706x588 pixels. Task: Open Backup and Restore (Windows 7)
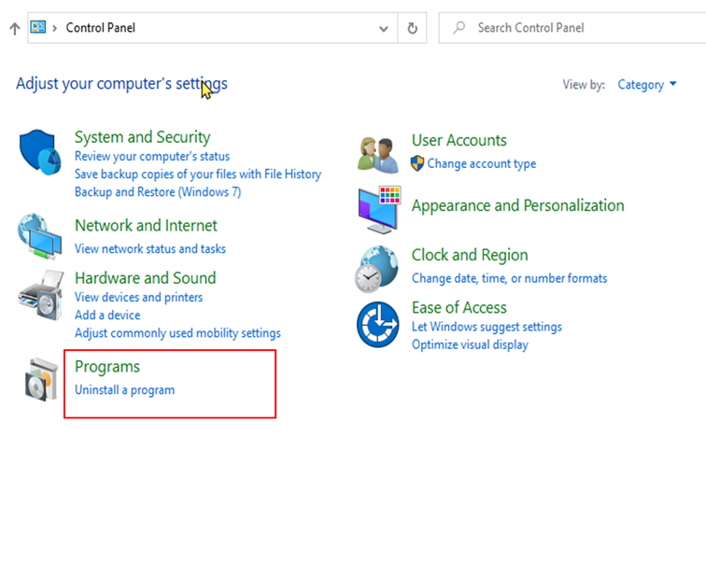158,192
